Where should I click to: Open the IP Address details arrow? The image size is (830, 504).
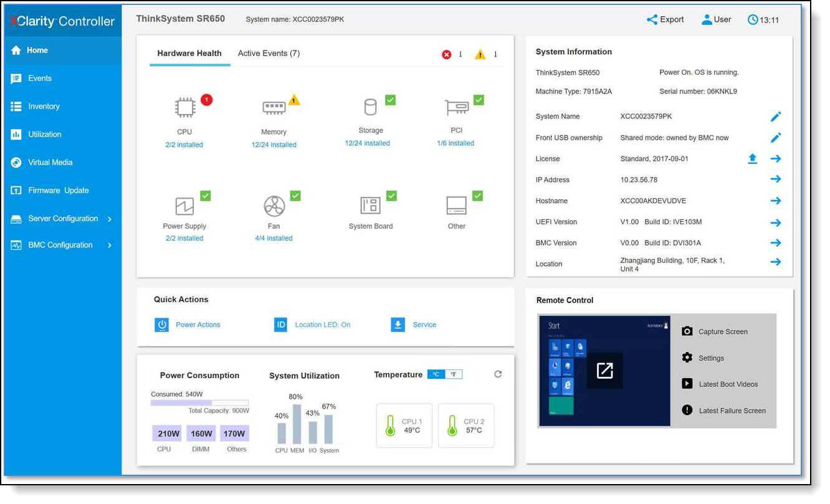point(776,179)
